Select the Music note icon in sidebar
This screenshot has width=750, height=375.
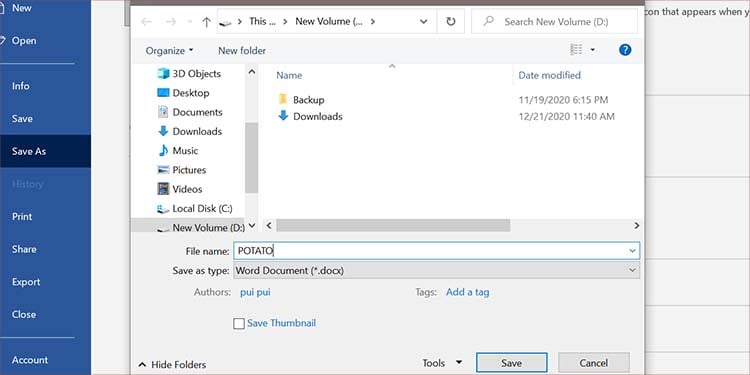coord(164,151)
